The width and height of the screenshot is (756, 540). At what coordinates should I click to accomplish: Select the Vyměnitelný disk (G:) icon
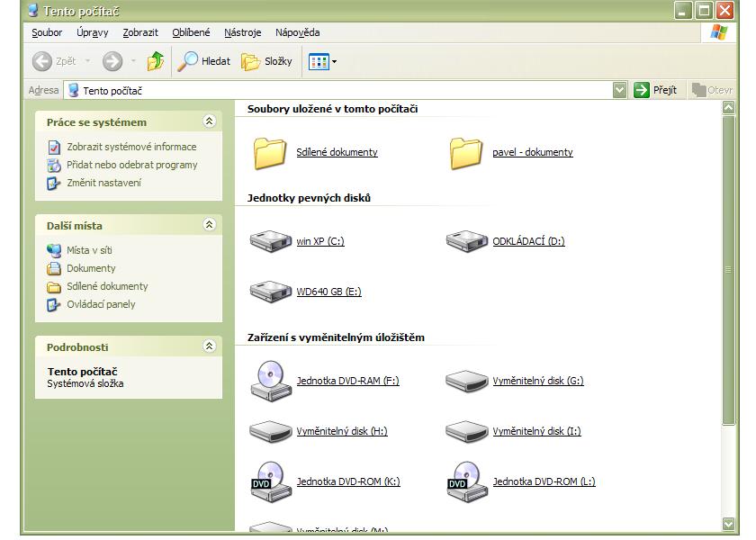coord(466,380)
